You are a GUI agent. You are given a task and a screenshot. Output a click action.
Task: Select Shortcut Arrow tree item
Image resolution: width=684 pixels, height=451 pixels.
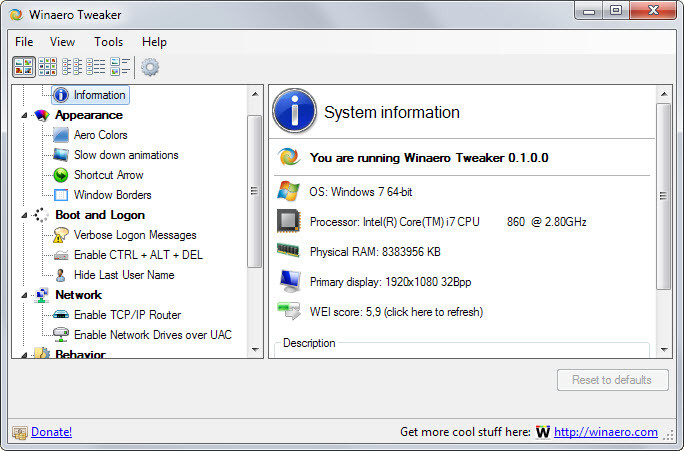[109, 175]
